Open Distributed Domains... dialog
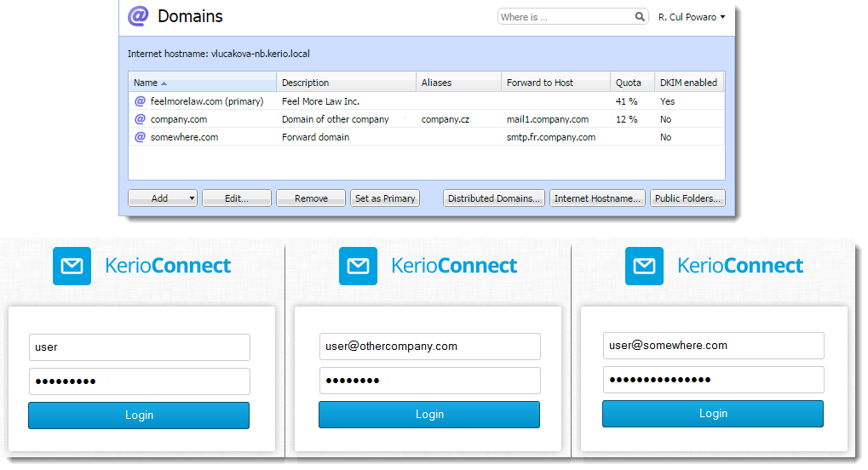Screen dimensions: 868x470 (x=494, y=198)
